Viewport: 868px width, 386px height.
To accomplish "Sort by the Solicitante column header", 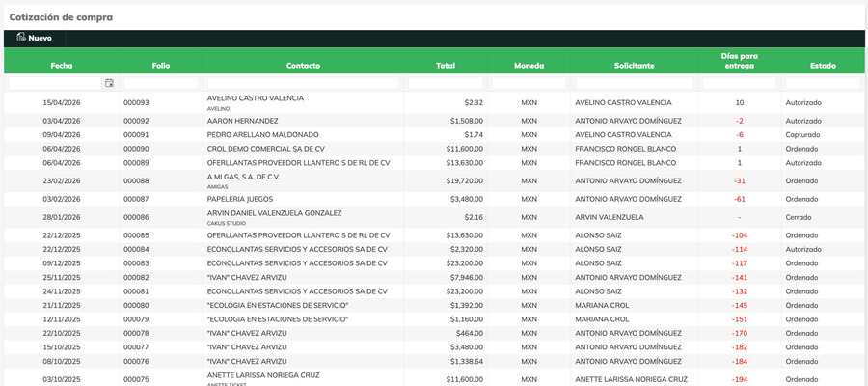I will click(635, 66).
